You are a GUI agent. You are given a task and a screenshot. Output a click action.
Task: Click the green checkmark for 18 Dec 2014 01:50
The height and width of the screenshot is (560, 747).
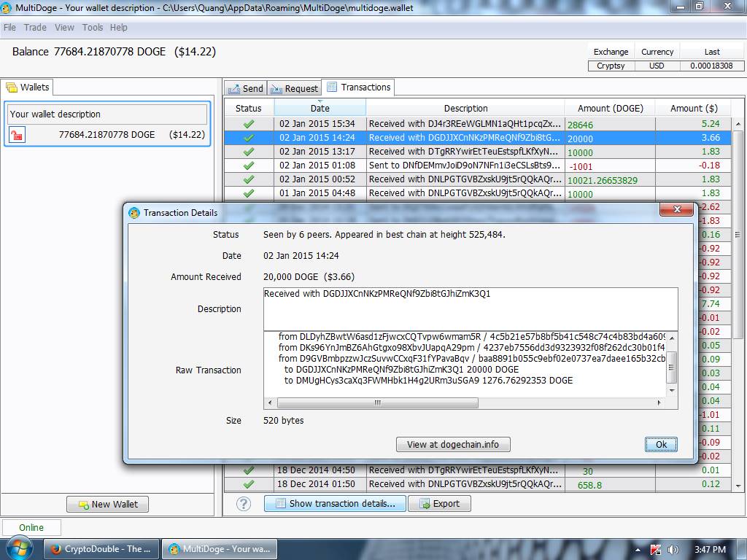click(249, 484)
